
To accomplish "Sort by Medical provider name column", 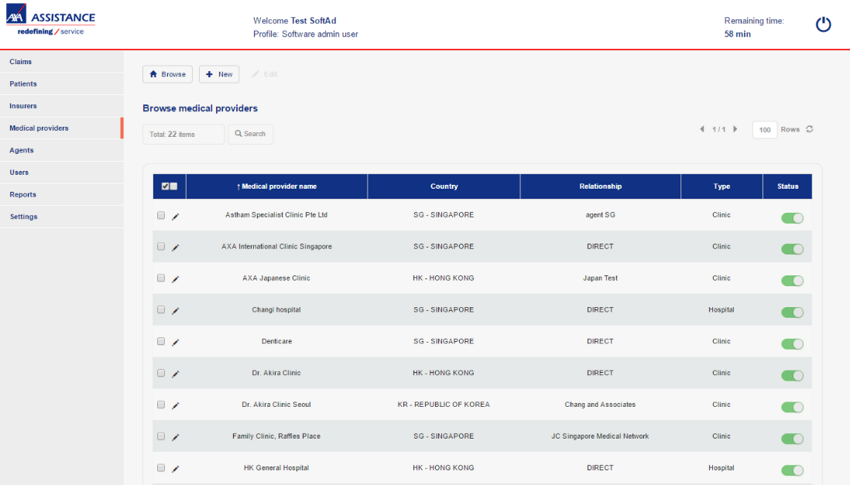I will 276,186.
